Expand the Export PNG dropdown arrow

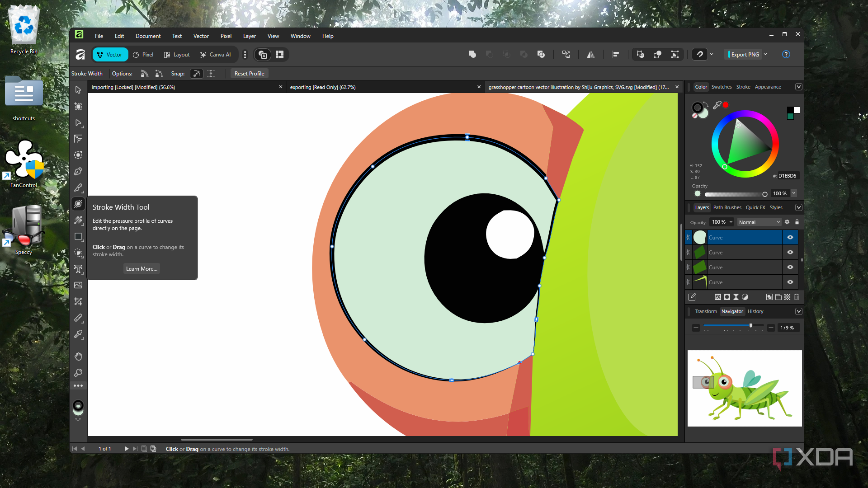(765, 54)
